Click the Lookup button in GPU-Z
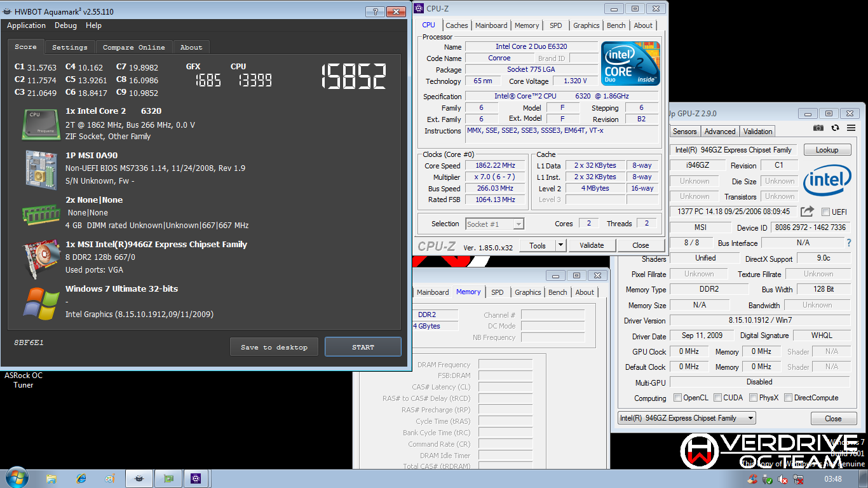Image resolution: width=868 pixels, height=488 pixels. tap(827, 150)
